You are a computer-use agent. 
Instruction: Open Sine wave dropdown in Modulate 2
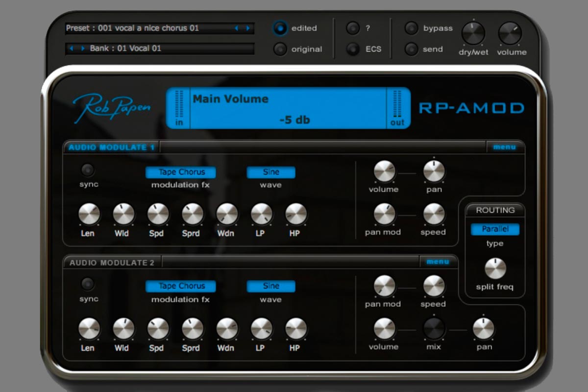(271, 286)
